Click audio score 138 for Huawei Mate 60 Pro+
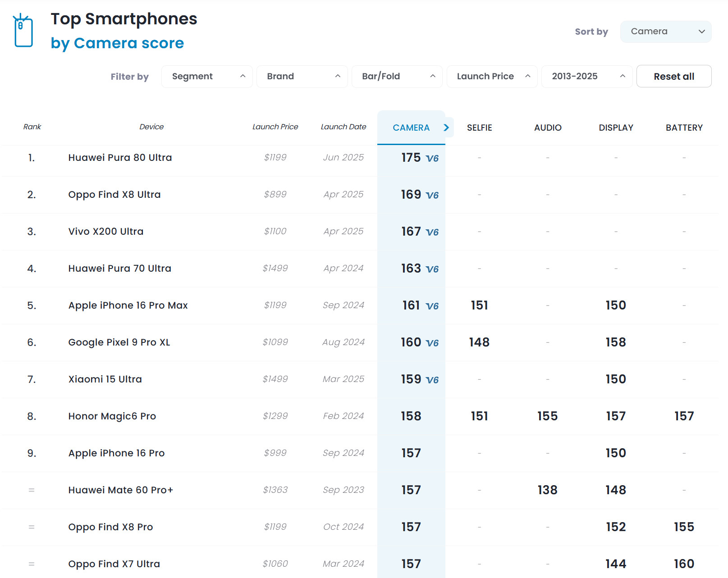 click(x=548, y=490)
